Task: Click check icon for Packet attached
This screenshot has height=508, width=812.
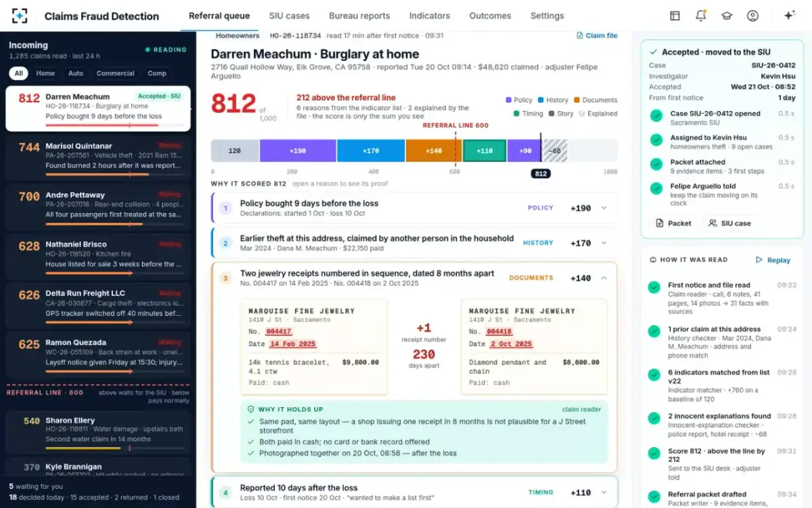Action: click(x=656, y=165)
